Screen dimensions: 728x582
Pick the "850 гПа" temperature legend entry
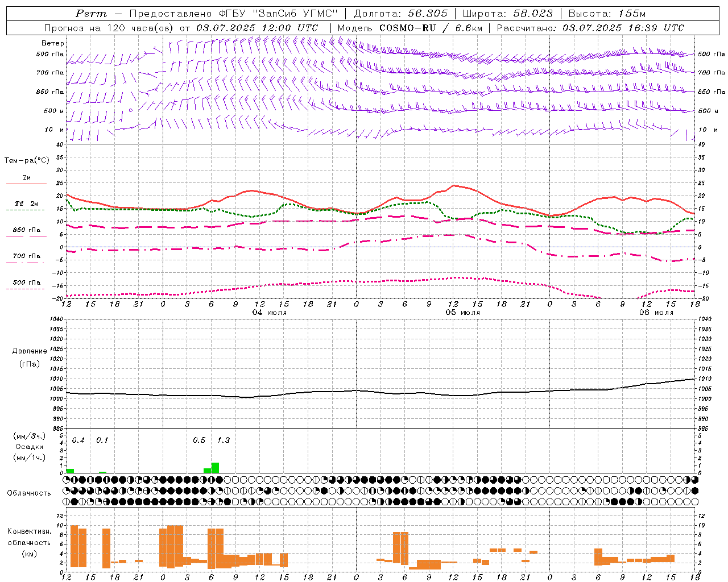(x=27, y=230)
